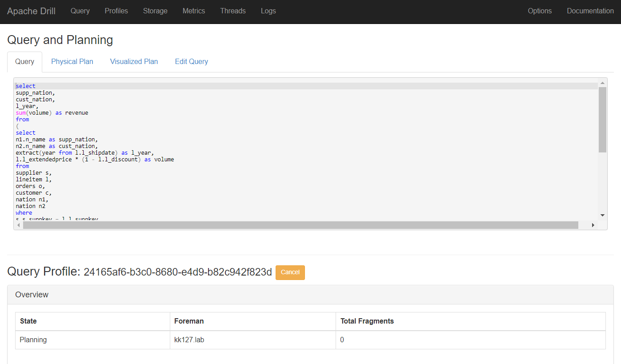Click the Total Fragments column header
This screenshot has width=621, height=364.
point(470,321)
